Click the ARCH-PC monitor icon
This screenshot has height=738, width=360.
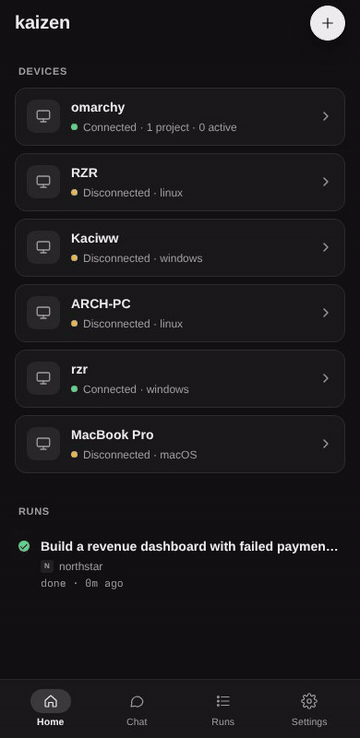tap(43, 313)
